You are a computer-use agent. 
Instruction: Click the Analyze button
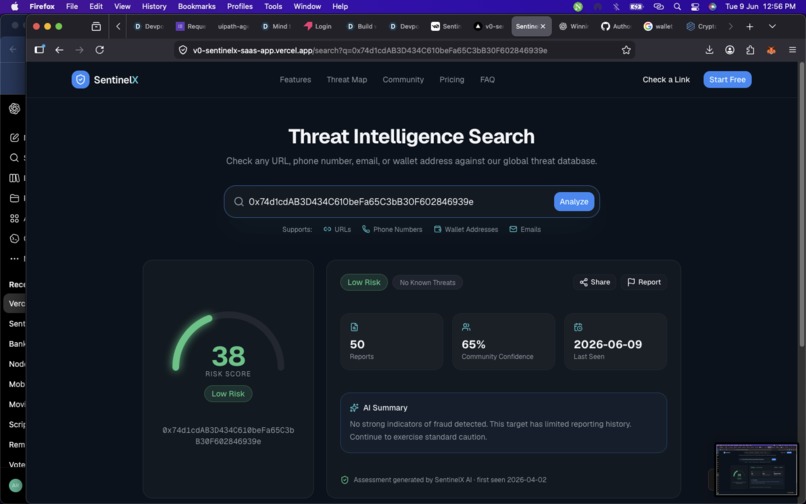click(574, 202)
